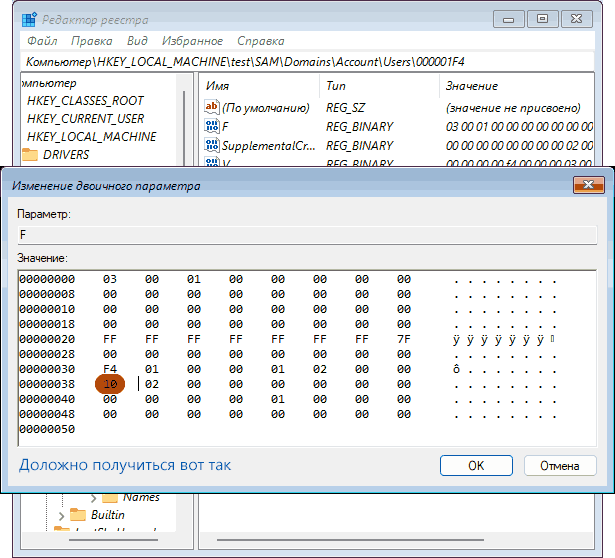Click byte 03 at offset 00000000
The height and width of the screenshot is (558, 615).
(110, 279)
